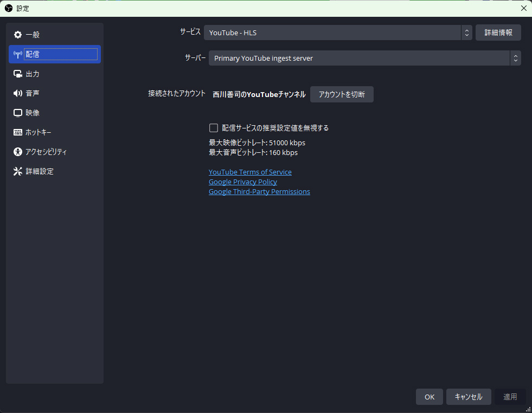
Task: Click the 最大音声ビットレート: 160 kbps text
Action: [x=253, y=153]
